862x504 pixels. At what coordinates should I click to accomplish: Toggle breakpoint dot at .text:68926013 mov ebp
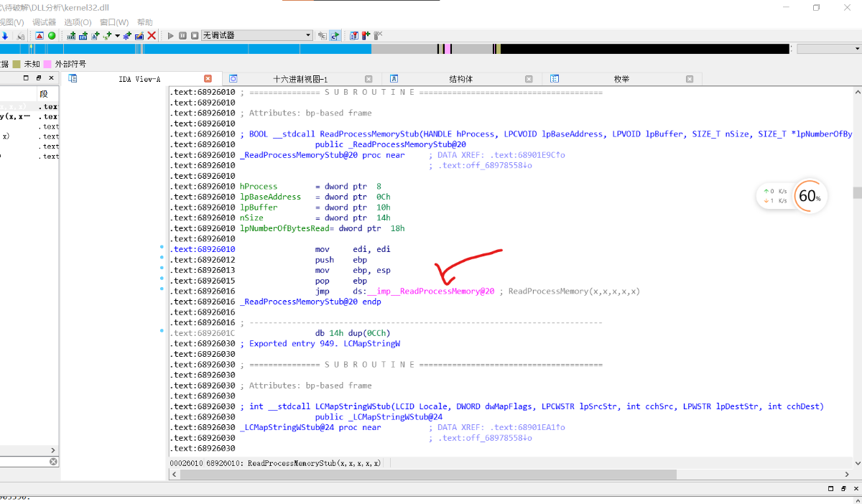click(162, 268)
